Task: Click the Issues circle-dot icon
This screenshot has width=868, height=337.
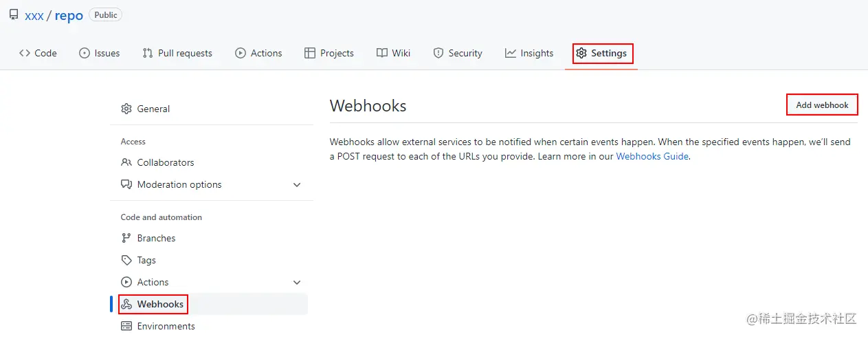Action: coord(85,53)
